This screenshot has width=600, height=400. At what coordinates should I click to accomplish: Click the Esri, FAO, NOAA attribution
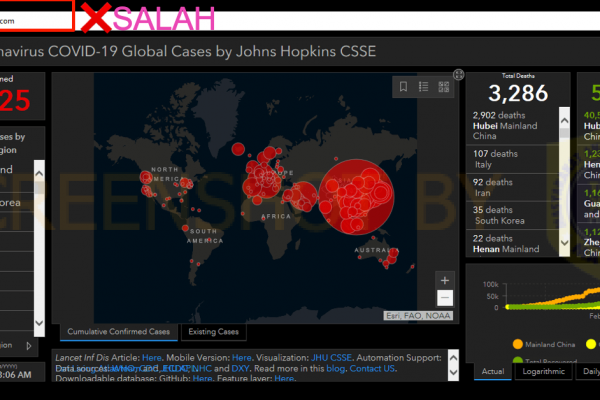pyautogui.click(x=418, y=316)
